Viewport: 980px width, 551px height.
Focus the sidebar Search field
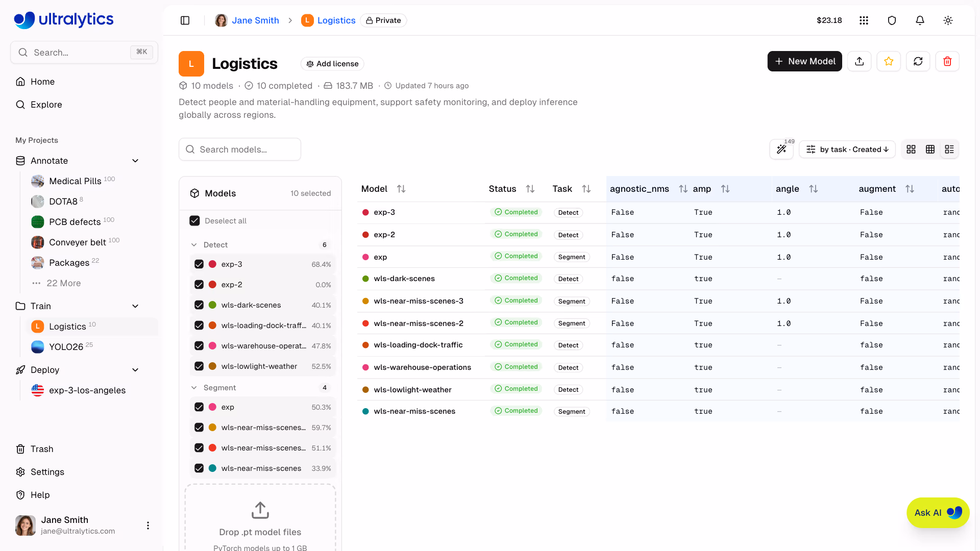[84, 52]
